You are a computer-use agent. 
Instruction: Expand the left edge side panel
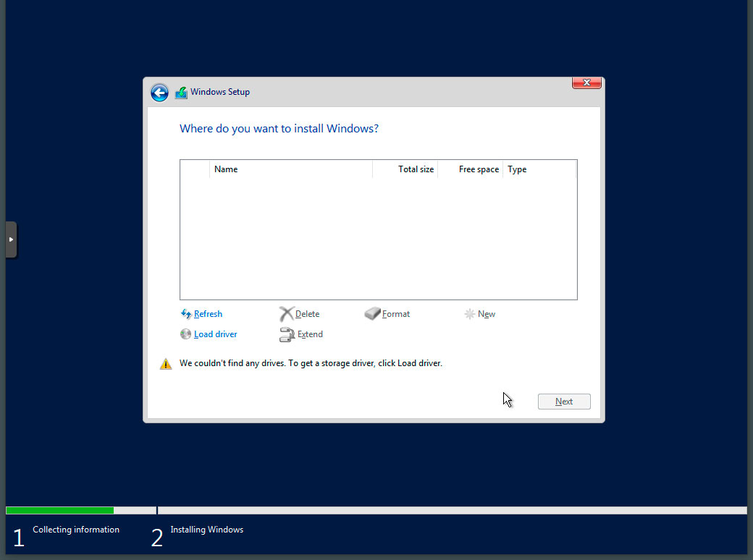tap(11, 239)
